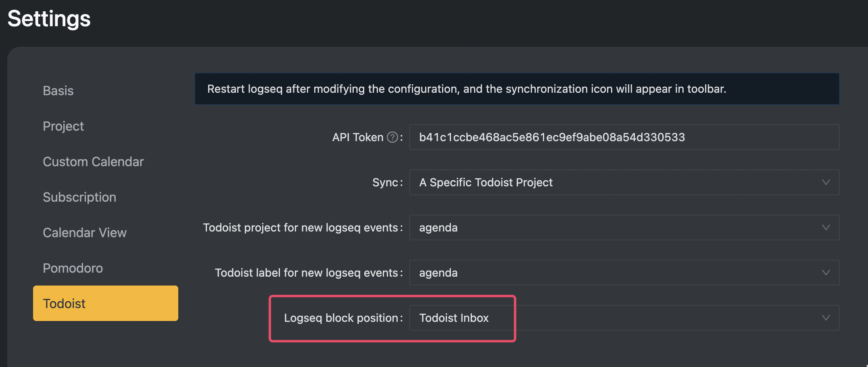Go to the Custom Calendar tab
Viewport: 868px width, 367px height.
click(93, 162)
